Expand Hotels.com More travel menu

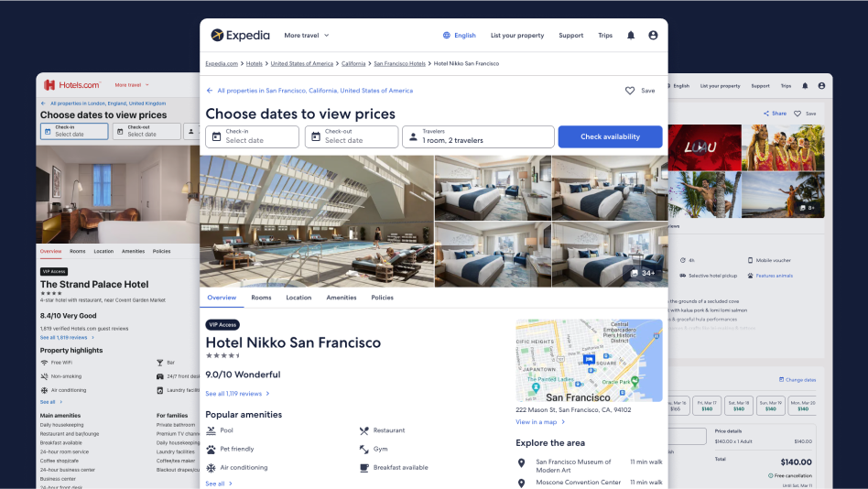[132, 85]
